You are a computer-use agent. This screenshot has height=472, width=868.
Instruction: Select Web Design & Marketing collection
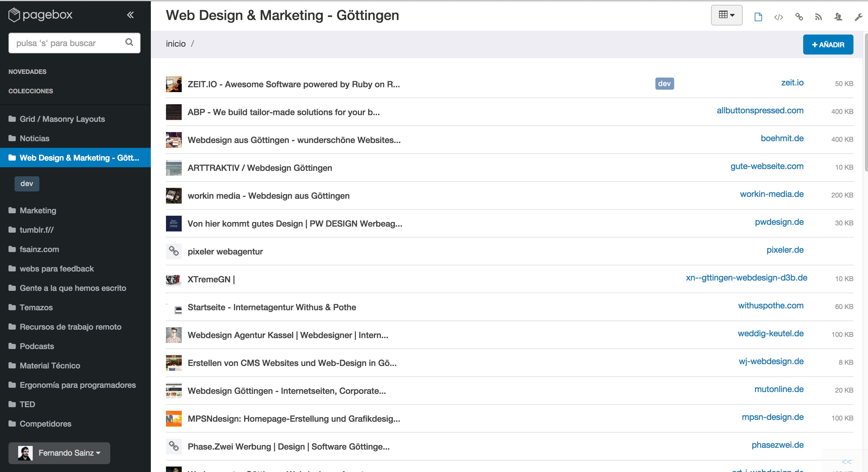click(75, 158)
